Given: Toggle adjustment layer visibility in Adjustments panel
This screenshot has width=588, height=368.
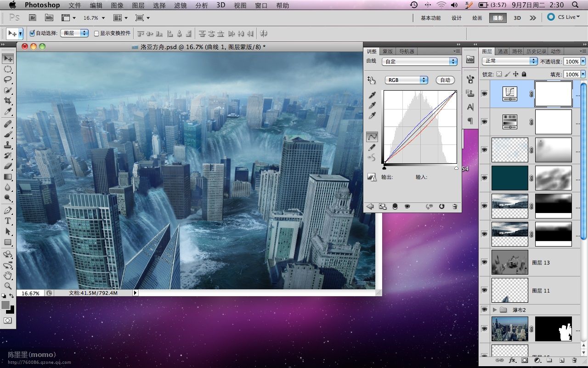Looking at the screenshot, I should (x=407, y=207).
